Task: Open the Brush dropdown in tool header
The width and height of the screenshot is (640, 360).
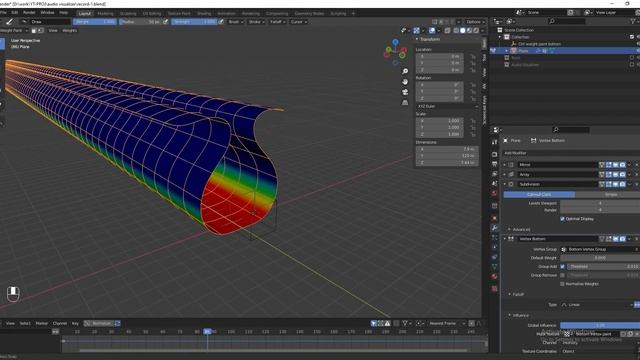Action: tap(236, 22)
